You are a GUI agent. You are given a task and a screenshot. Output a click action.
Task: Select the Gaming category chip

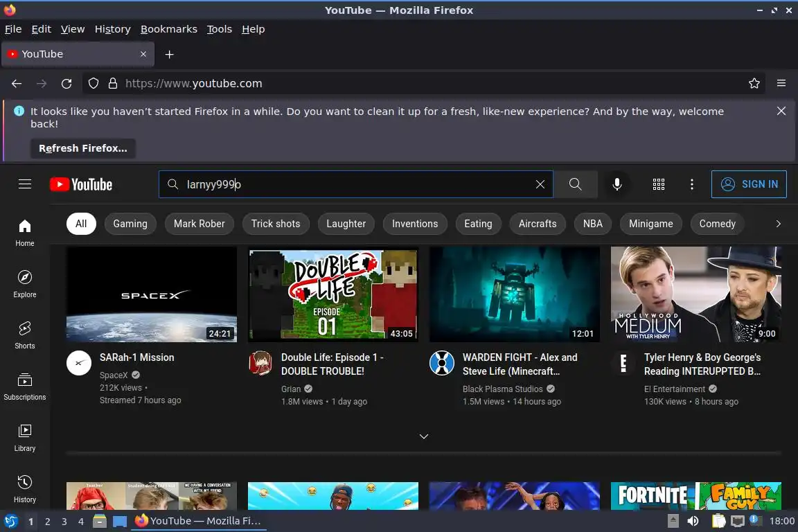130,224
